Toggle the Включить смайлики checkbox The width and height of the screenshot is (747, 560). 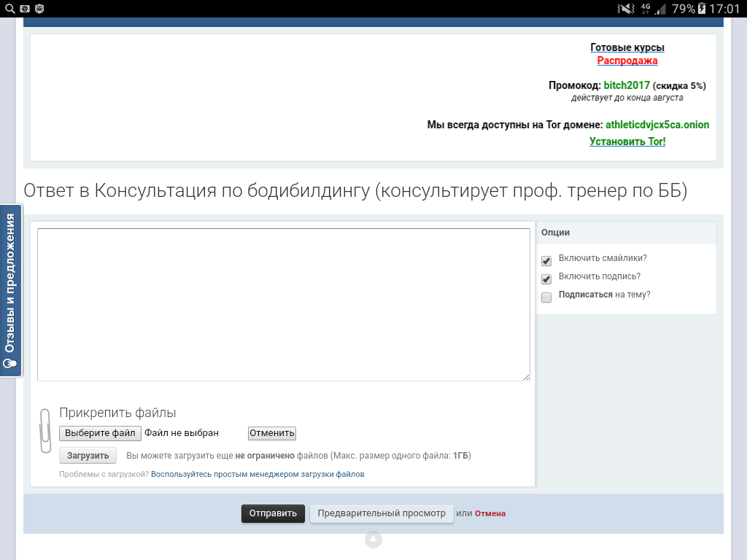coord(546,261)
